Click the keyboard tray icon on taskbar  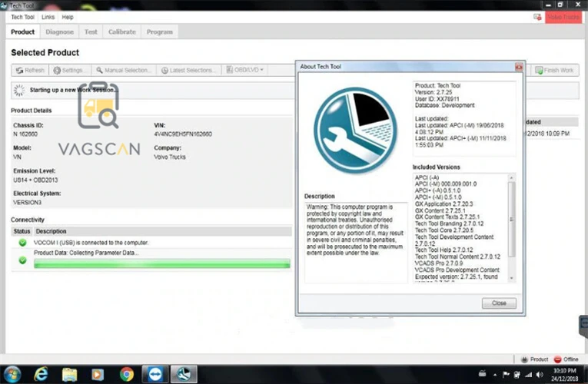[x=483, y=373]
